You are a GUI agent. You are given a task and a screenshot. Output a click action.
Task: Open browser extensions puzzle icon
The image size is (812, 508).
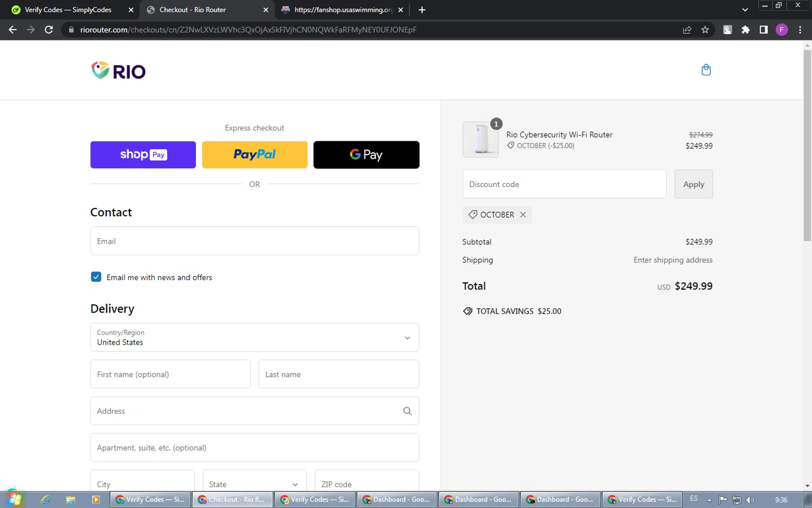tap(745, 30)
